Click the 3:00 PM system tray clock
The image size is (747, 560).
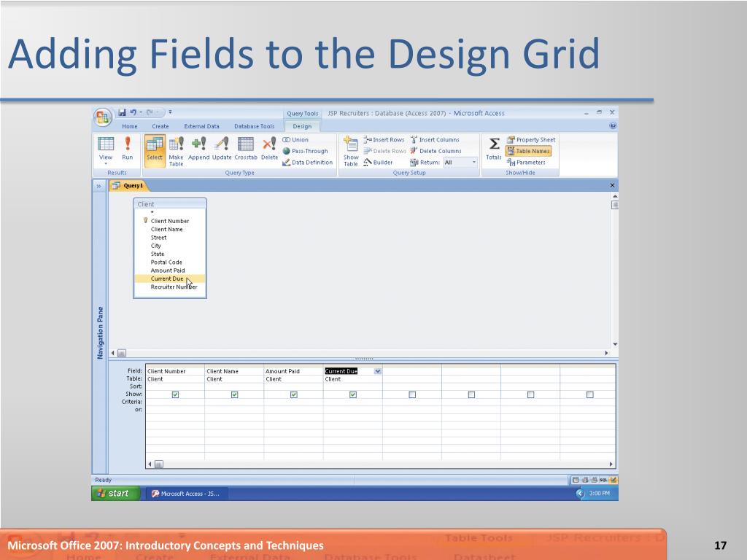(x=600, y=494)
